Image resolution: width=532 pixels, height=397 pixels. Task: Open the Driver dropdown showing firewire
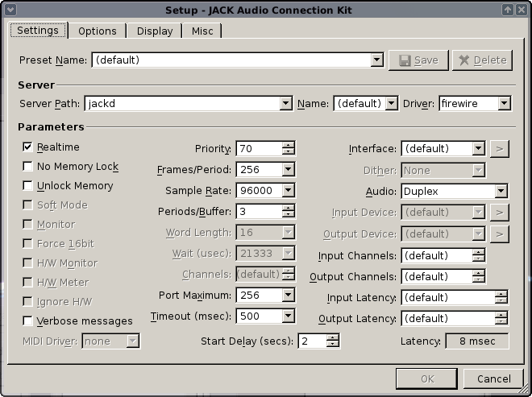pos(504,103)
